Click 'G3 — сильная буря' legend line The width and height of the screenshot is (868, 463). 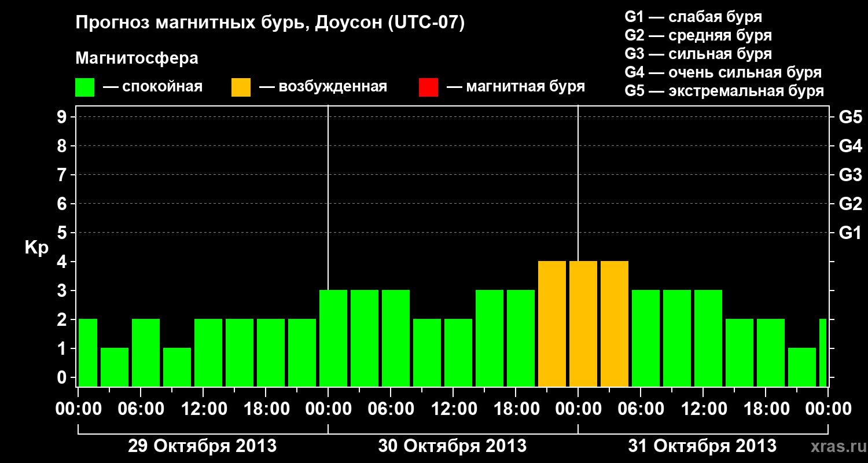point(698,54)
